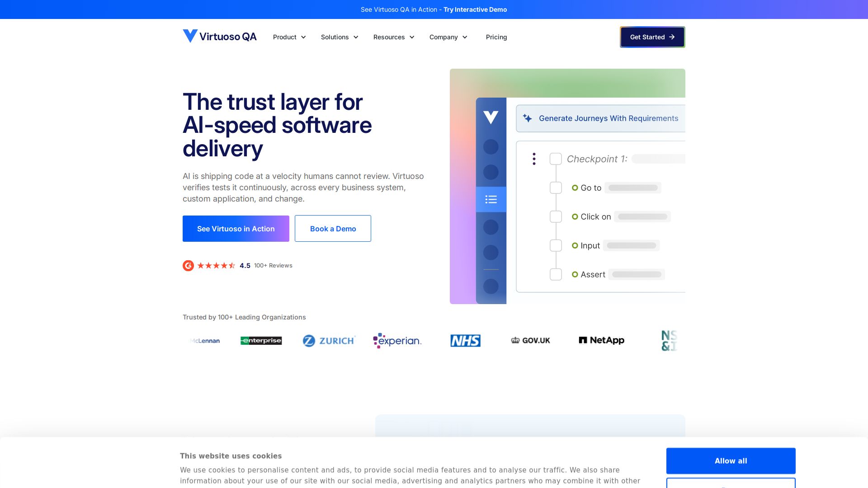
Task: Tick the Checkpoint 1 checkbox
Action: (556, 159)
